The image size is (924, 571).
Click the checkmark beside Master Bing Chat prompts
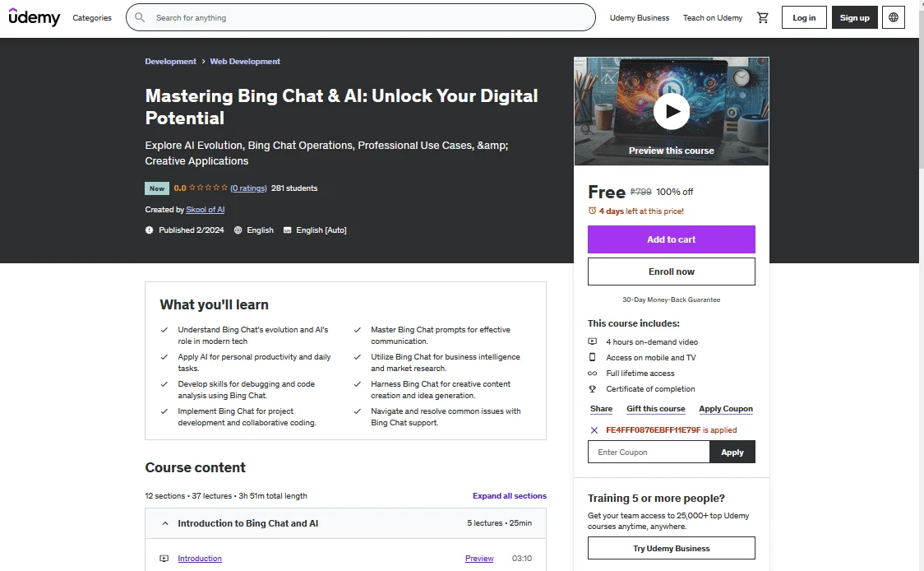click(357, 330)
